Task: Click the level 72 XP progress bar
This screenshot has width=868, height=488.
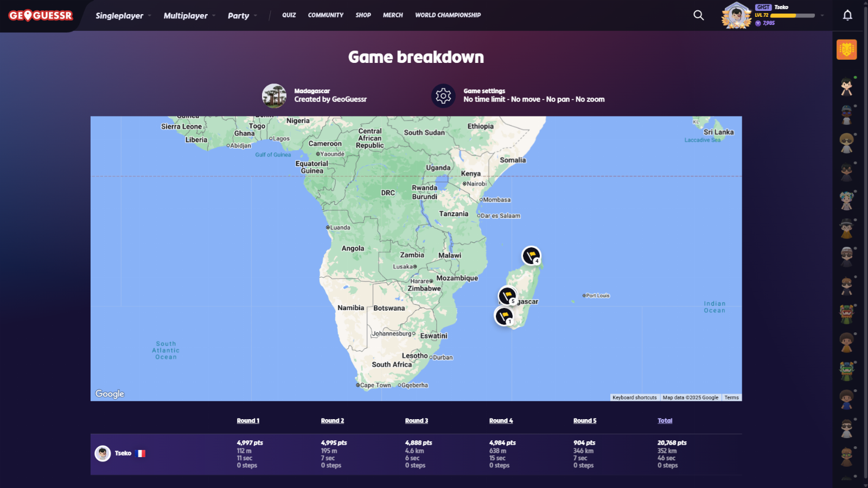Action: (793, 16)
